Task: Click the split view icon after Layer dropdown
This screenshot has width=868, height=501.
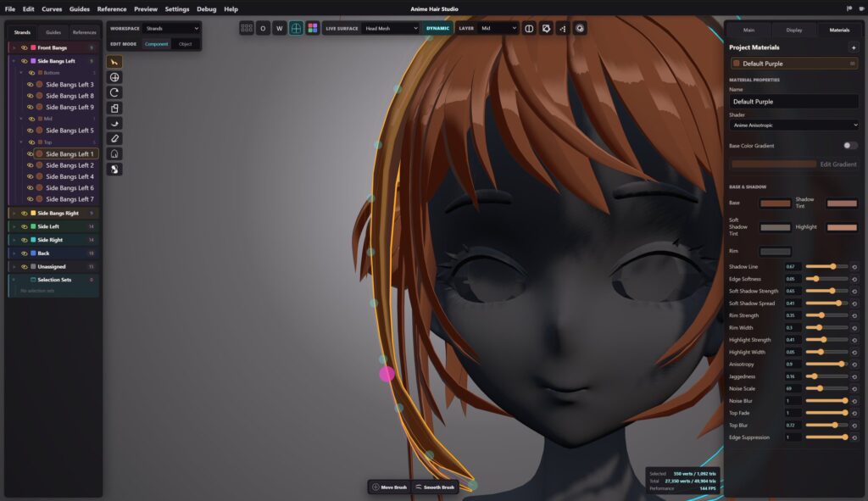Action: coord(529,28)
